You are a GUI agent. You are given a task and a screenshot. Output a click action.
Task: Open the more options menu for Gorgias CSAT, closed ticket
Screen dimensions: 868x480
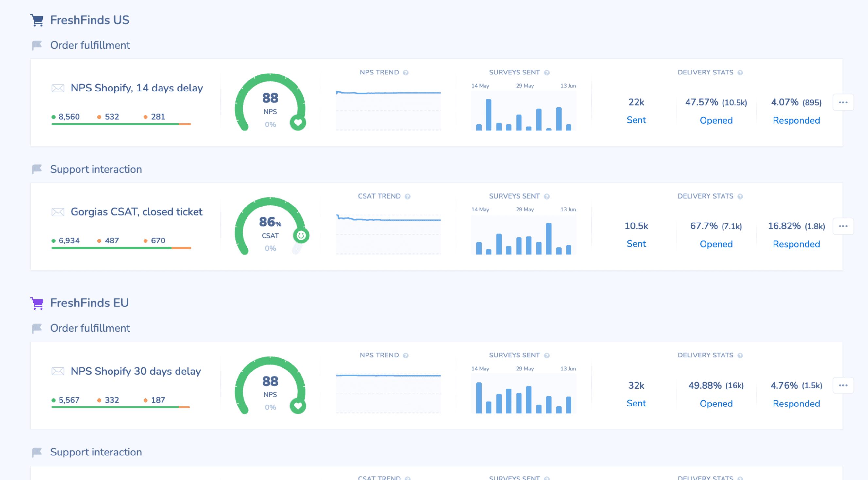pos(843,226)
